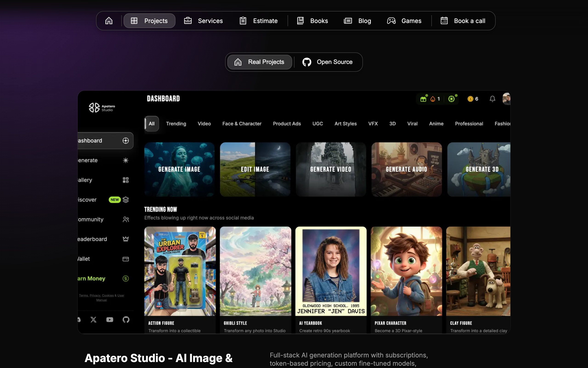Select the Ghibli Style effect thumbnail

pyautogui.click(x=256, y=271)
